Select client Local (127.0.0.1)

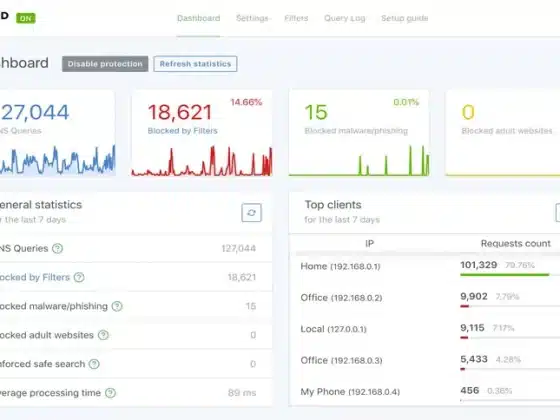click(334, 329)
